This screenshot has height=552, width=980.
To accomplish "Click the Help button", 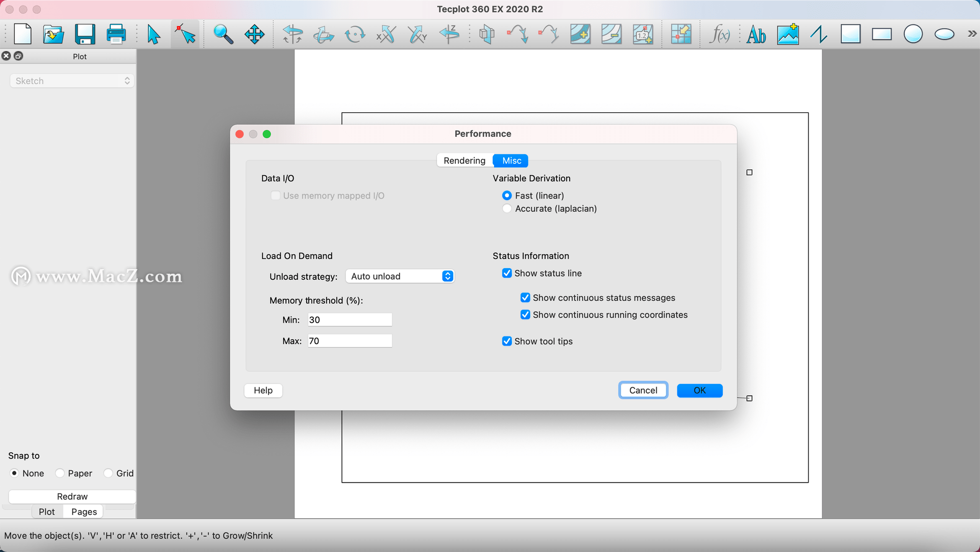I will (x=262, y=390).
